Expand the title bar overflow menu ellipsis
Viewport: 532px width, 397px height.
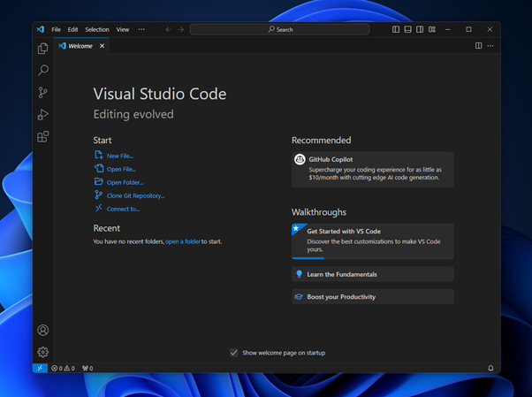click(141, 29)
